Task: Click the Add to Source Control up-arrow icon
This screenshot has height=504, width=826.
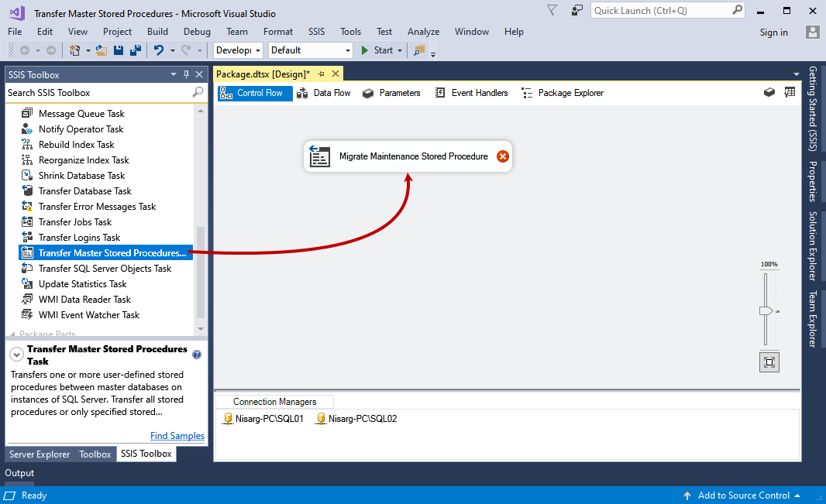Action: [x=687, y=495]
